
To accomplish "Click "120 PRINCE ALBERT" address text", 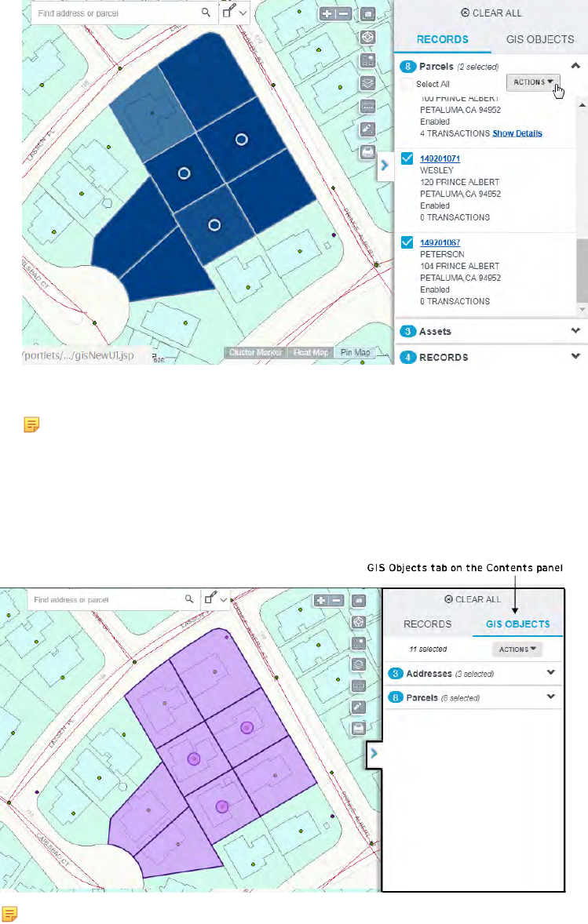I will (x=459, y=182).
